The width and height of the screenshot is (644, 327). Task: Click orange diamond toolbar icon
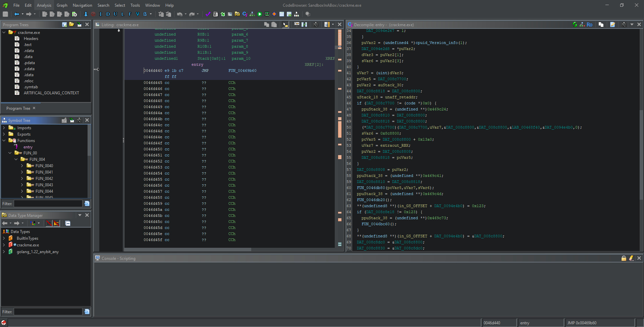(x=274, y=14)
